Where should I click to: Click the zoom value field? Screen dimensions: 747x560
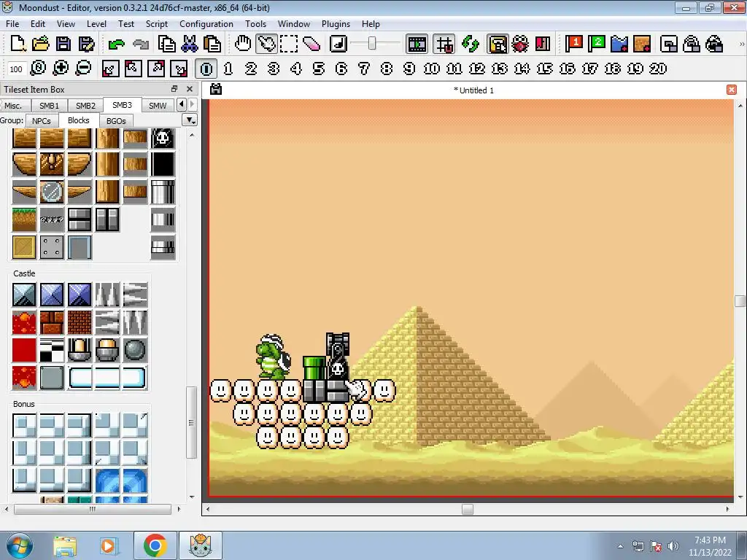[16, 69]
